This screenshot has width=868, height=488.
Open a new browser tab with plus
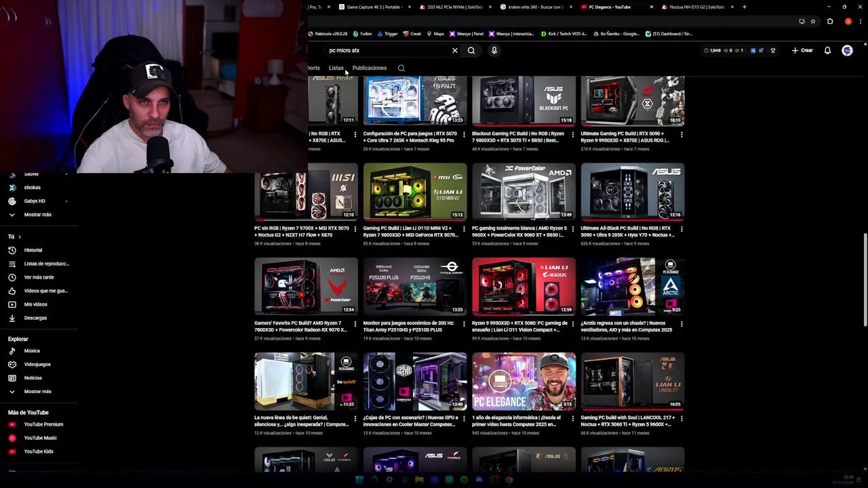[x=745, y=7]
